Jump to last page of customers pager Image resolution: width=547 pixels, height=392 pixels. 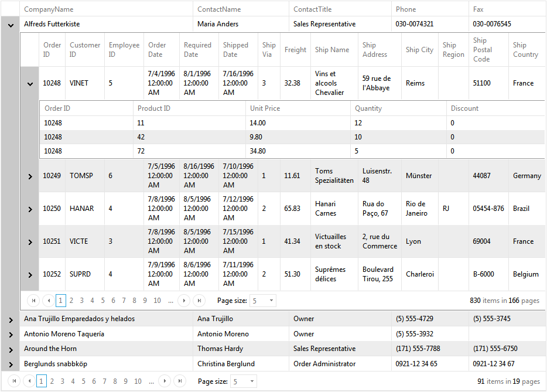tap(180, 381)
